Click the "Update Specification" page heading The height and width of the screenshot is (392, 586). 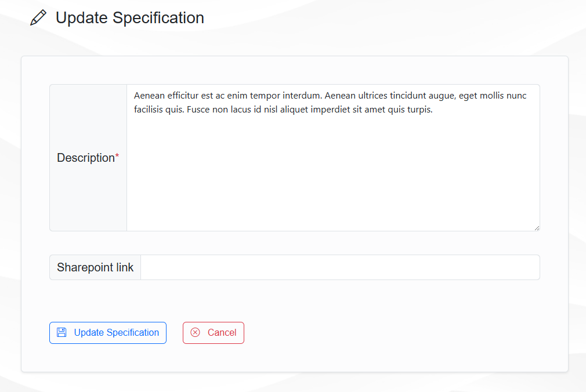[x=130, y=18]
